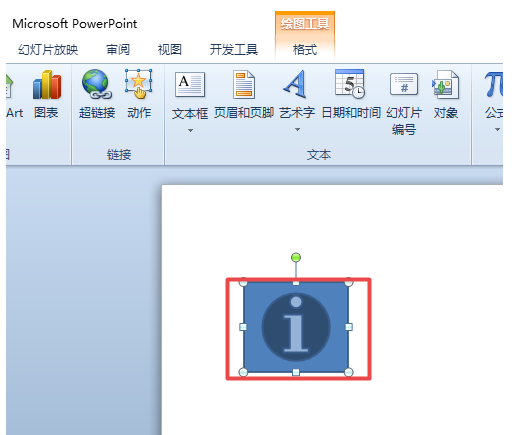The height and width of the screenshot is (435, 512).
Task: Open the 审阅 review tab
Action: [x=118, y=50]
